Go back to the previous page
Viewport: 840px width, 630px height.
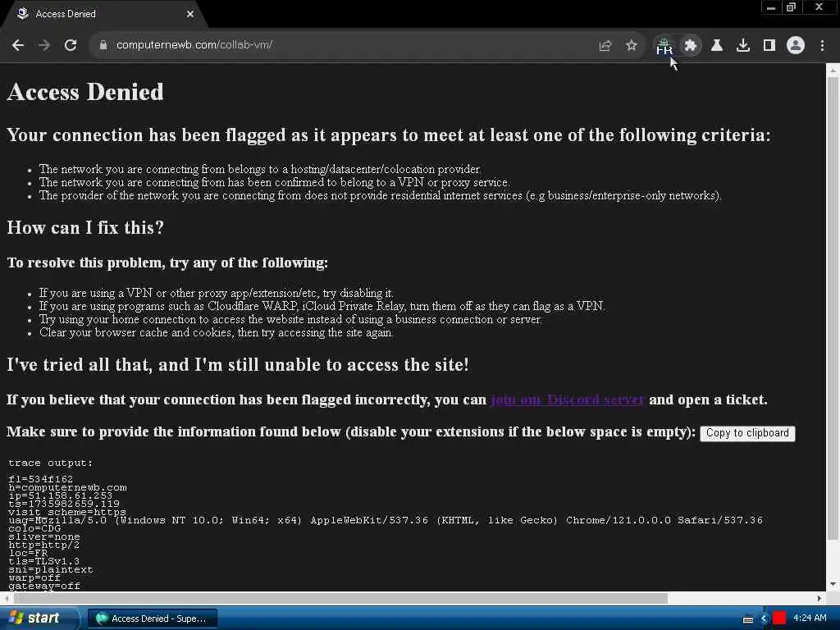click(x=18, y=46)
